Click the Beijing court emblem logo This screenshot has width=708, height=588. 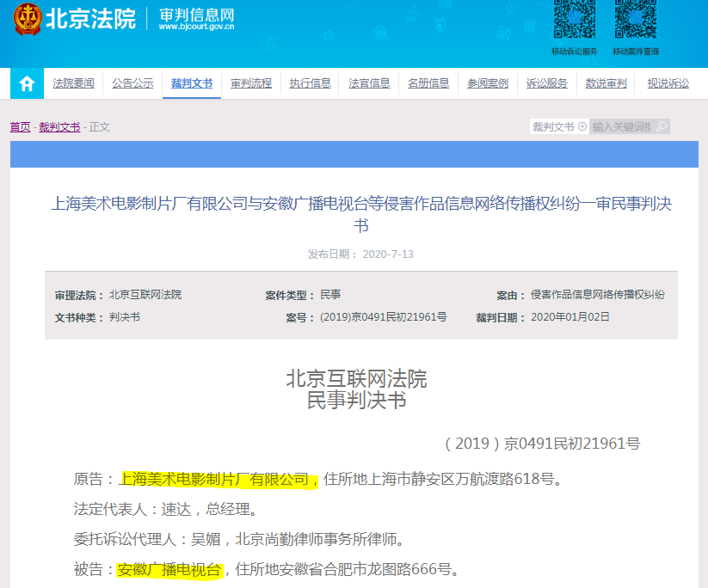click(28, 19)
